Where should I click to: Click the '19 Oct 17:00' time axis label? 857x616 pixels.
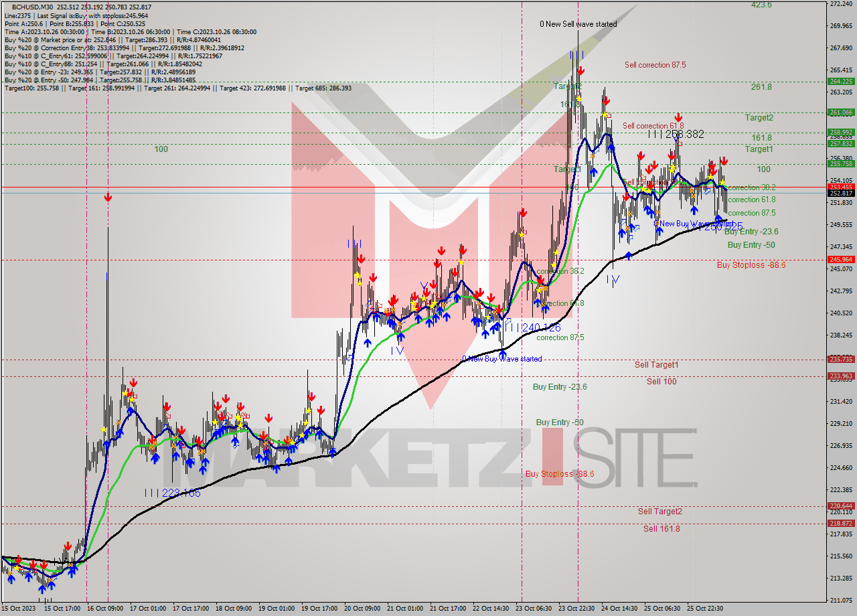tap(319, 609)
